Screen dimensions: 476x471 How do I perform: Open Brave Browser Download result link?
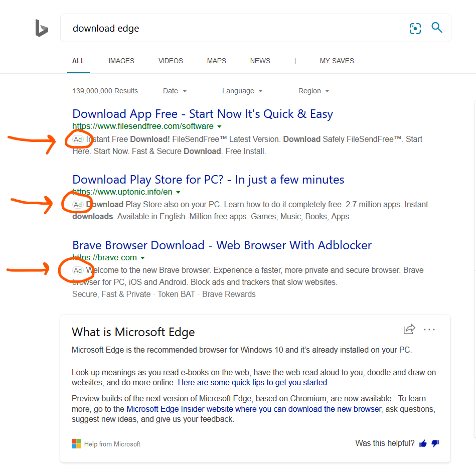click(222, 245)
